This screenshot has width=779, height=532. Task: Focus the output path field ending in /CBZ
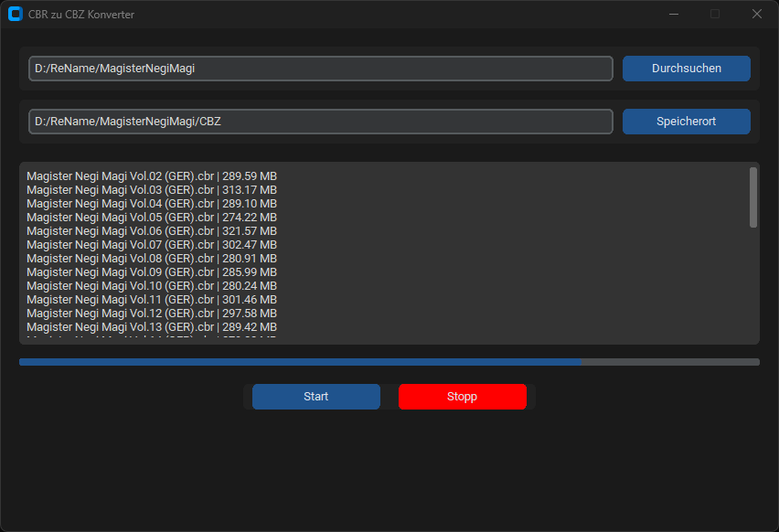(321, 122)
